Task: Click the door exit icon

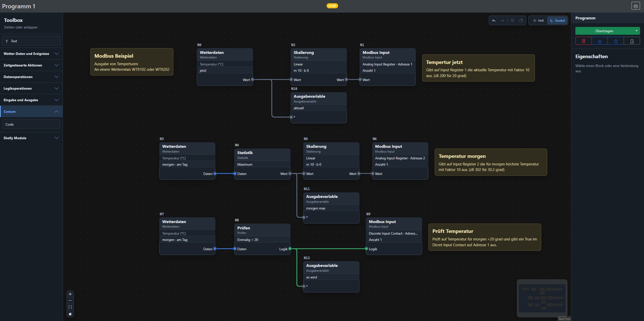Action: 632,41
